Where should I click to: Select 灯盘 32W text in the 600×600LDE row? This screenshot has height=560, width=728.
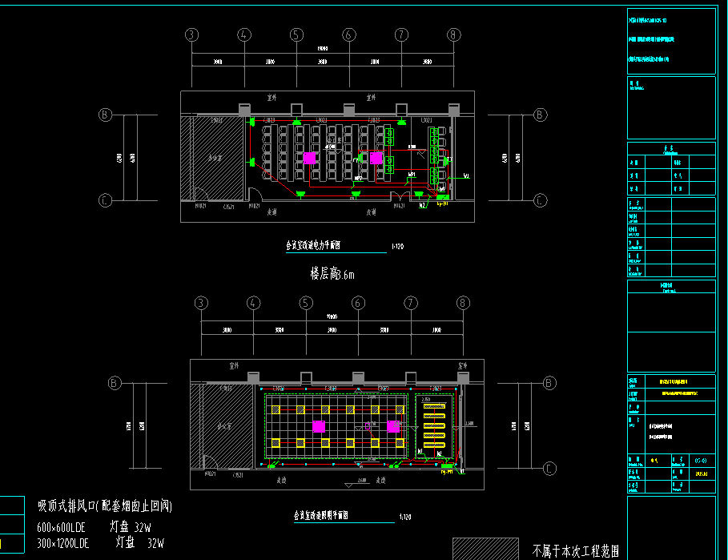click(x=131, y=526)
